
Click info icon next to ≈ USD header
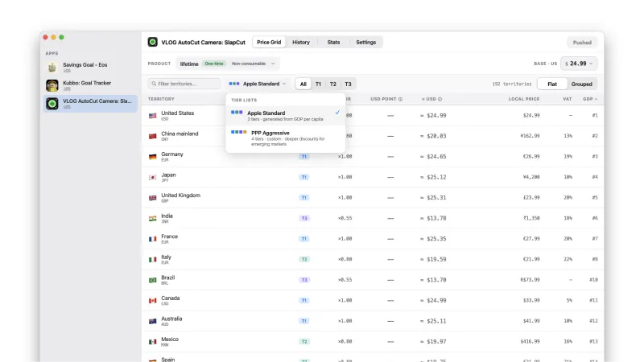(x=440, y=99)
